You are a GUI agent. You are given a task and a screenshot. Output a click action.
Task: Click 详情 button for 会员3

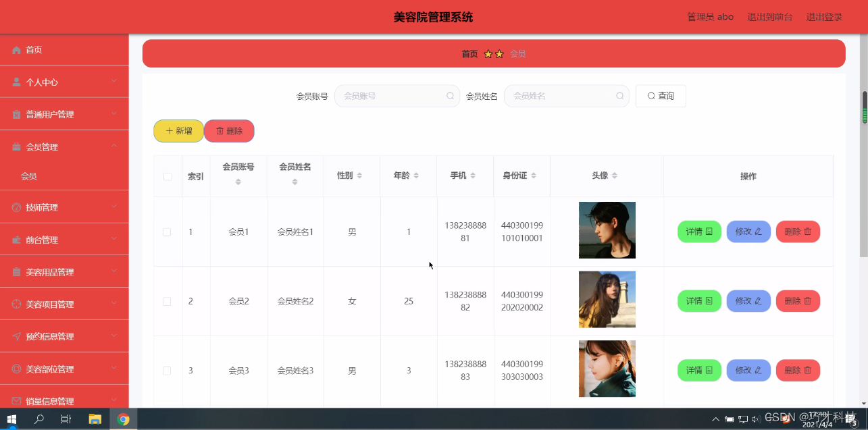[699, 370]
